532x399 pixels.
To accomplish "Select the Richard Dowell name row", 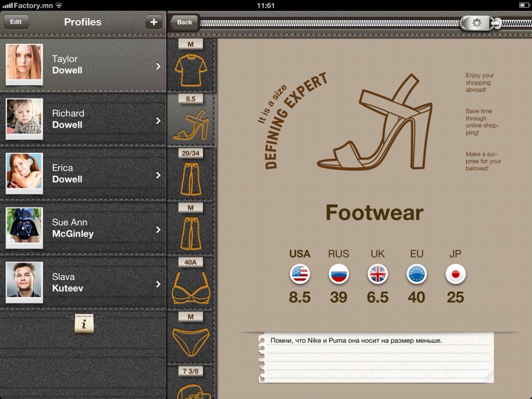I will coord(83,119).
